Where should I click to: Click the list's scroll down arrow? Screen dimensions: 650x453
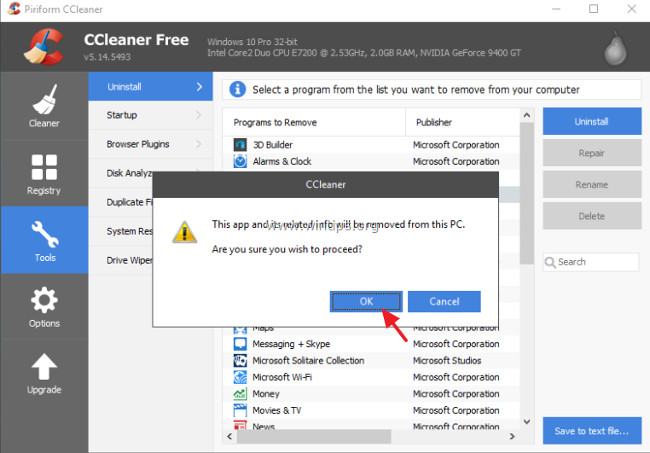click(527, 422)
